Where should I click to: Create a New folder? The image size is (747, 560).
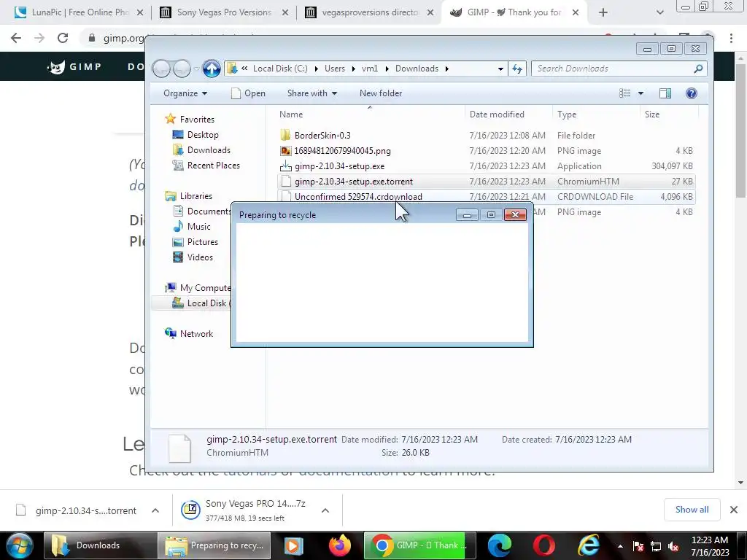coord(381,93)
